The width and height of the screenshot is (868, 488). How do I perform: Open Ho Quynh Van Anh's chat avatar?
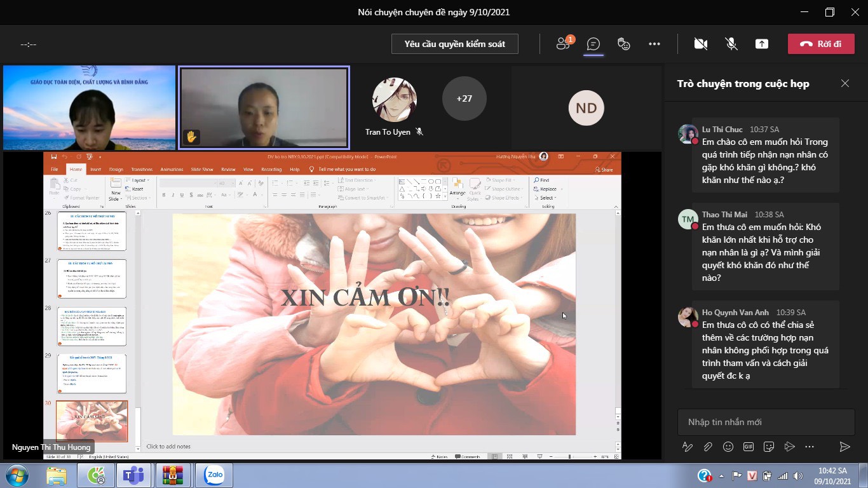point(688,317)
